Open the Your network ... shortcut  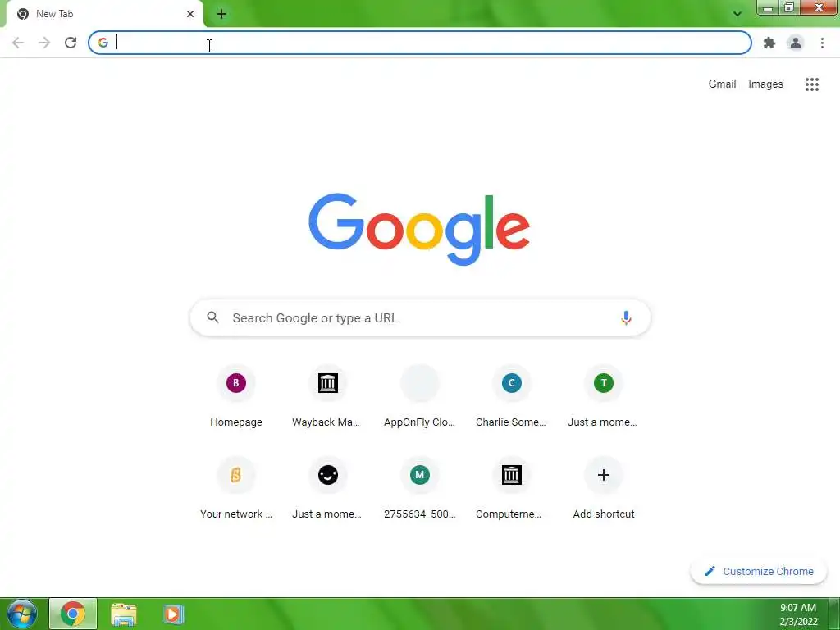coord(235,488)
